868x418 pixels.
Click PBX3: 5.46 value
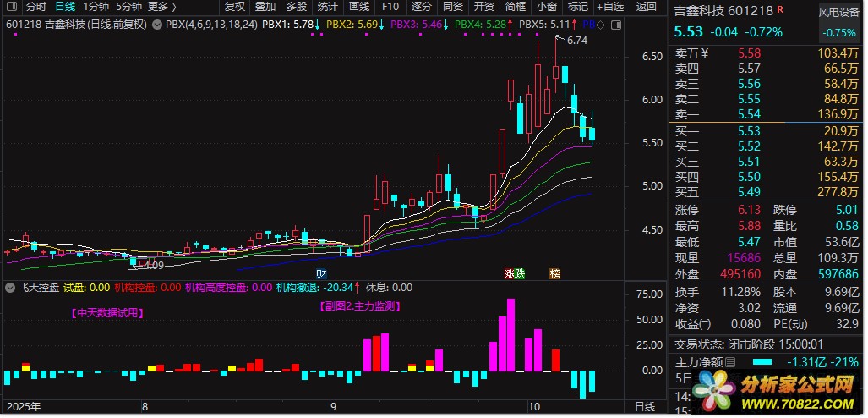pyautogui.click(x=416, y=25)
